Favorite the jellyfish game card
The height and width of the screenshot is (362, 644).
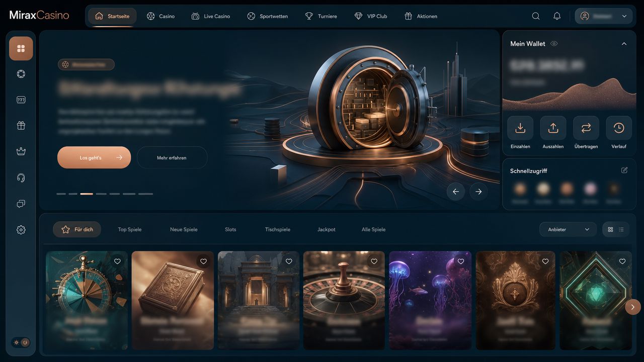point(461,261)
